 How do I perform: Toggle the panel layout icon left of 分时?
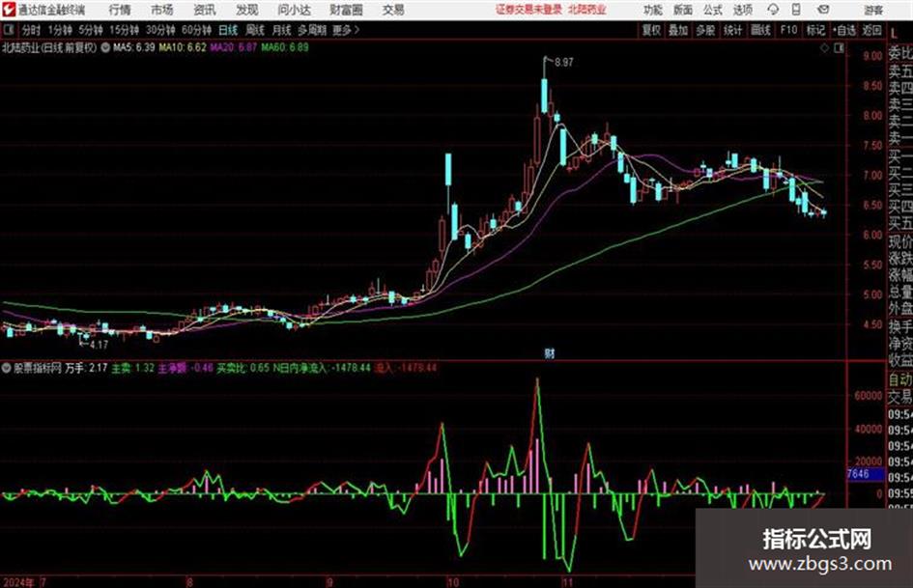(9, 30)
